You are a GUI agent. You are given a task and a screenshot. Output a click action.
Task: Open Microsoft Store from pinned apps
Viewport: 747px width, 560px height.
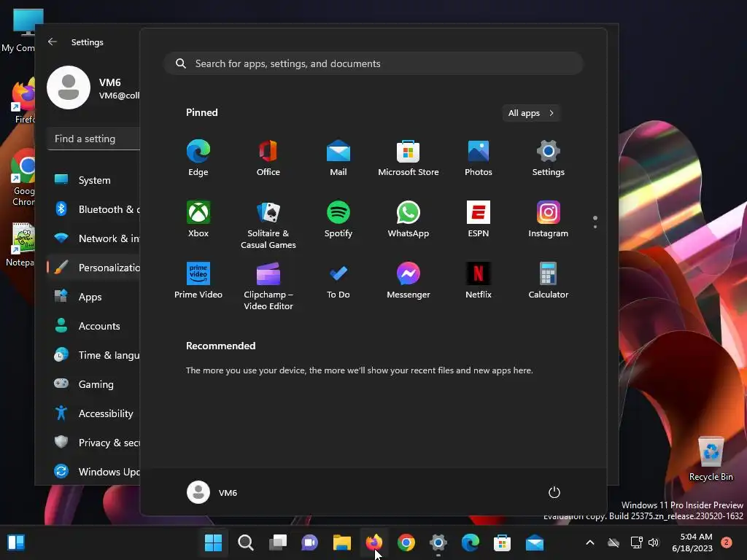(x=409, y=157)
